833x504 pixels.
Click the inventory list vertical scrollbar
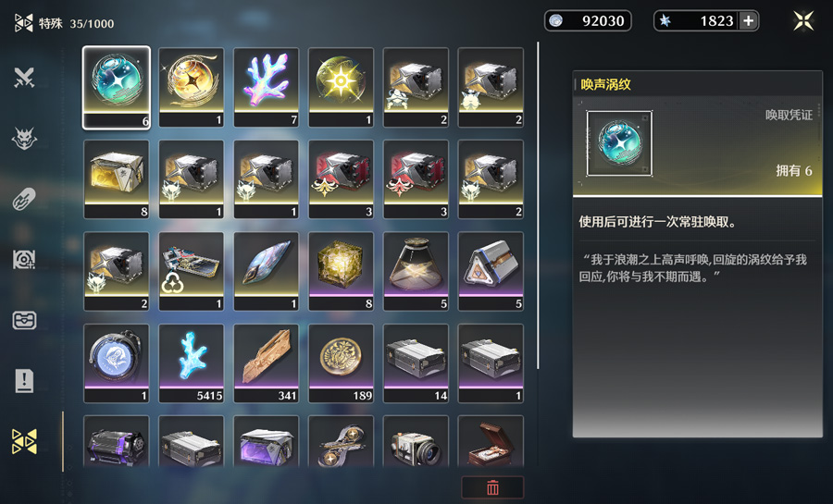coord(538,206)
